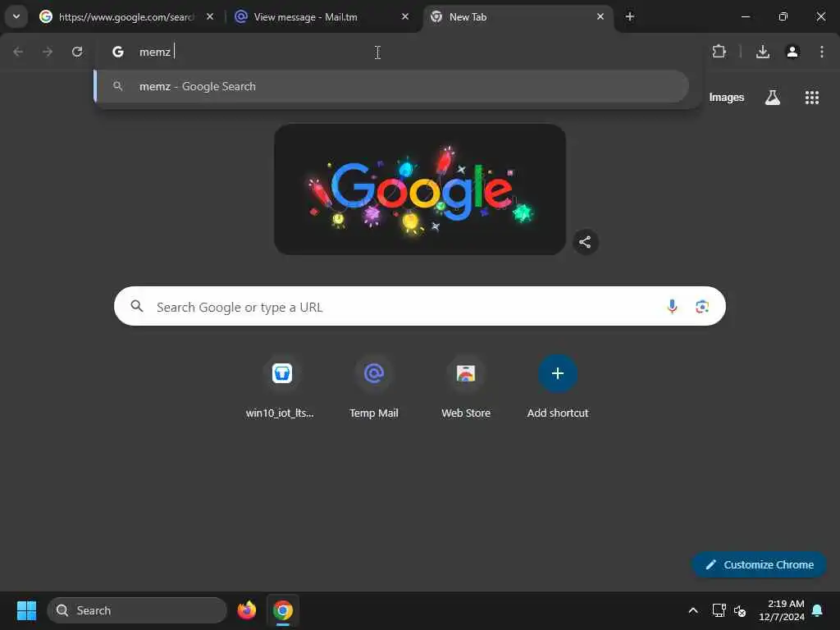Open network status tray icon
Screen dimensions: 840x630
719,610
